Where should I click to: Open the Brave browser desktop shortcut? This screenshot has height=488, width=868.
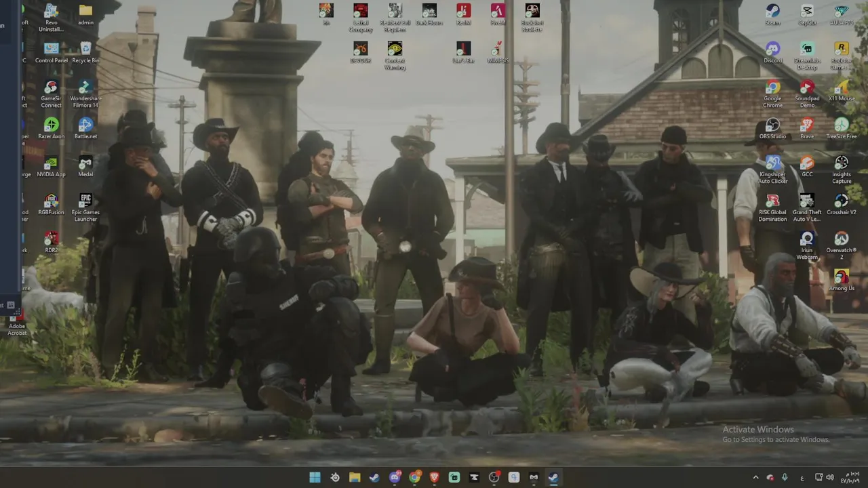pyautogui.click(x=807, y=129)
